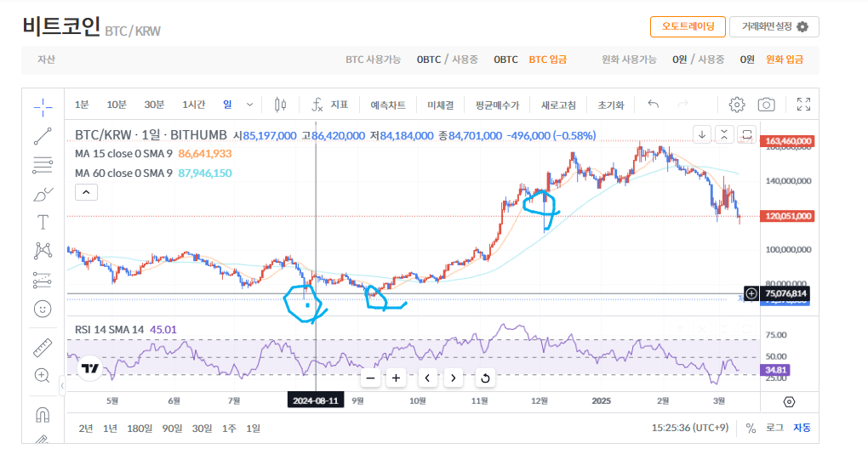Open chart settings gear icon
Image resolution: width=868 pixels, height=466 pixels.
coord(737,104)
